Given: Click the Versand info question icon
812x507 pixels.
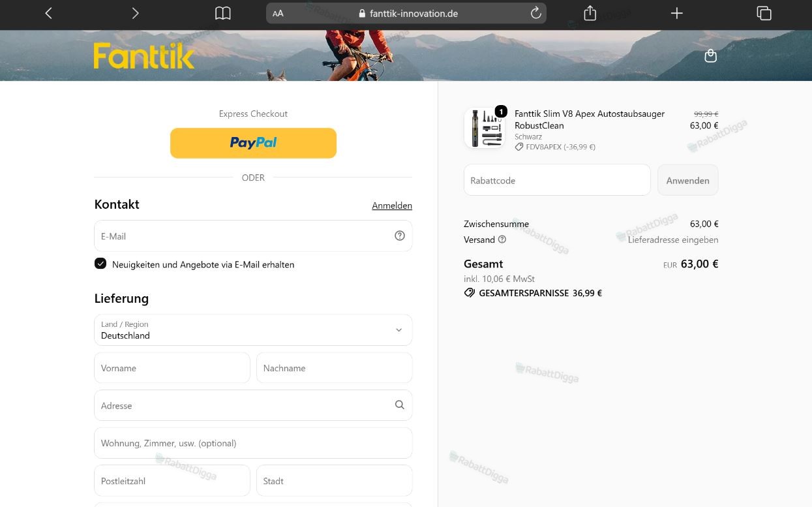Looking at the screenshot, I should [502, 239].
